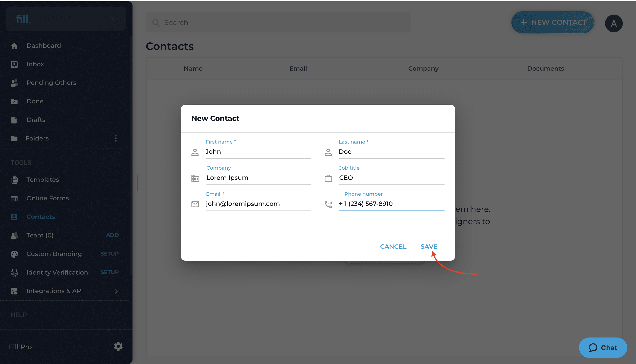This screenshot has width=636, height=364.
Task: Click the Search contacts box
Action: point(278,23)
